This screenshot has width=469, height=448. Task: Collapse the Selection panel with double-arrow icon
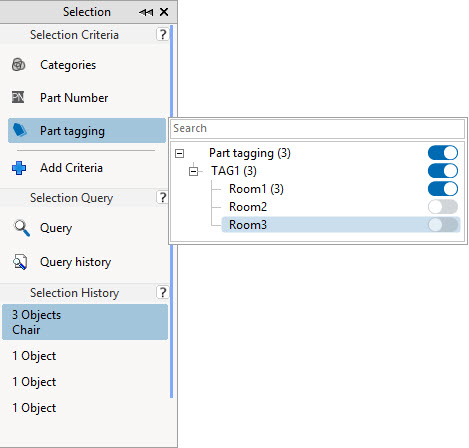tap(146, 12)
